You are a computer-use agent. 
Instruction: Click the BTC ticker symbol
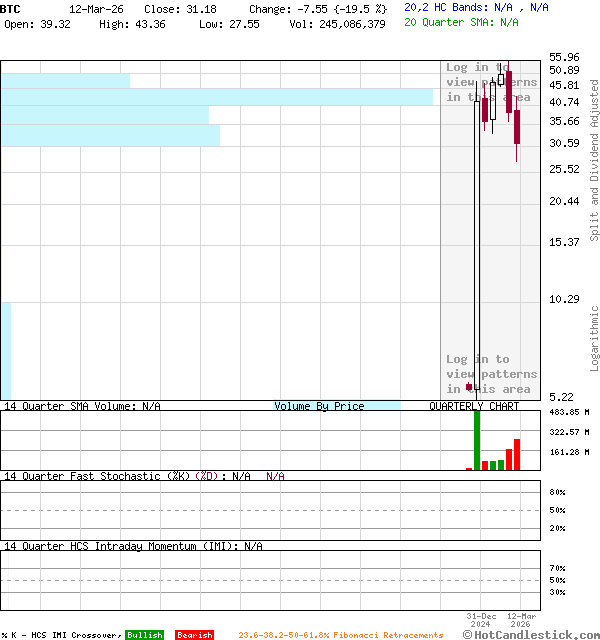tap(10, 8)
